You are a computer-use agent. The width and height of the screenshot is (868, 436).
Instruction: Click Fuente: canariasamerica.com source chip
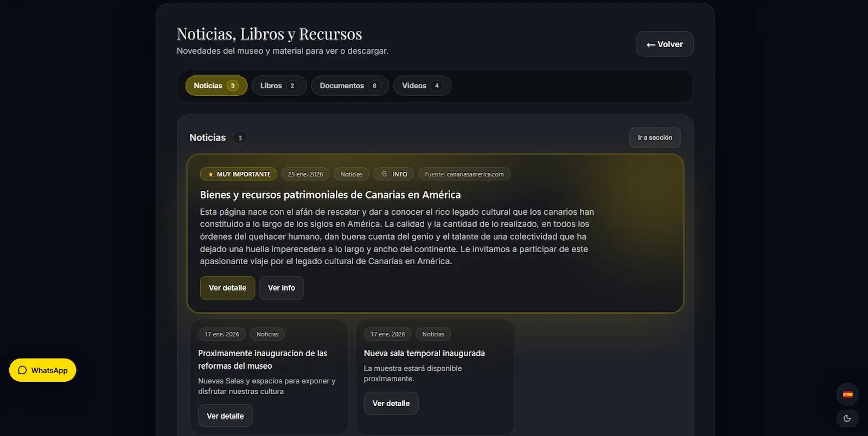(x=464, y=174)
